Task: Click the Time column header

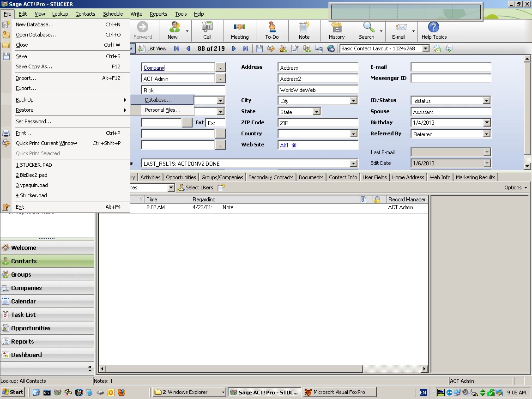Action: (168, 199)
